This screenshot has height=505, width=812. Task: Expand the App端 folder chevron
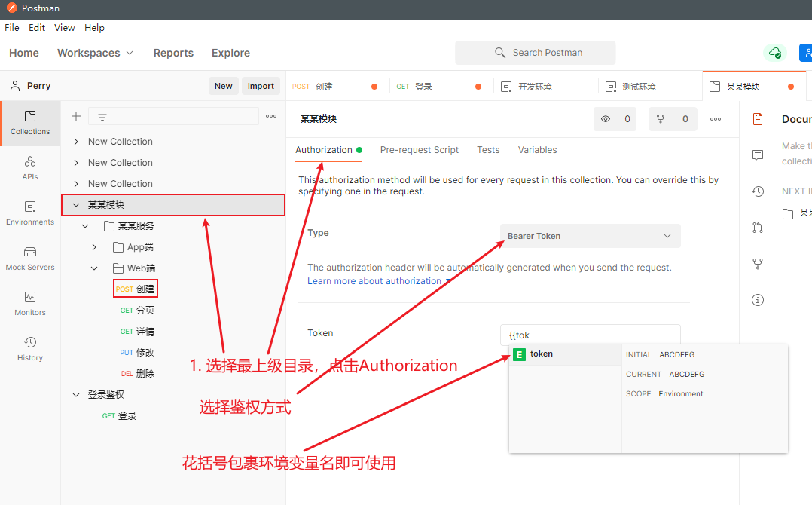pos(94,247)
